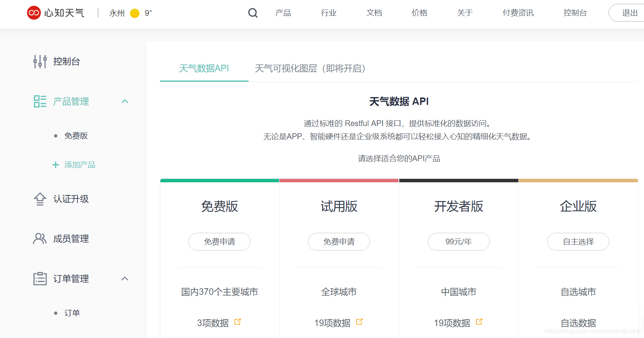This screenshot has width=644, height=338.
Task: Click the 订单管理 clipboard icon
Action: click(40, 278)
